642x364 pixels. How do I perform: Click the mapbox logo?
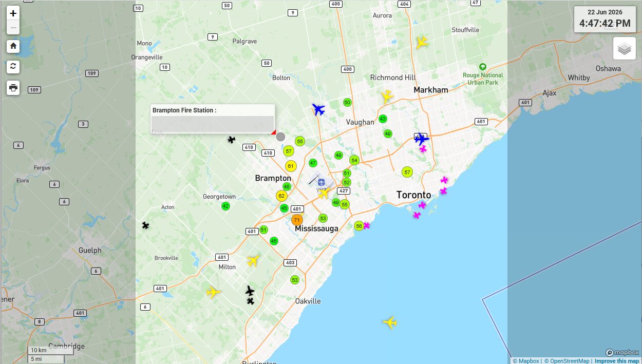pos(622,352)
